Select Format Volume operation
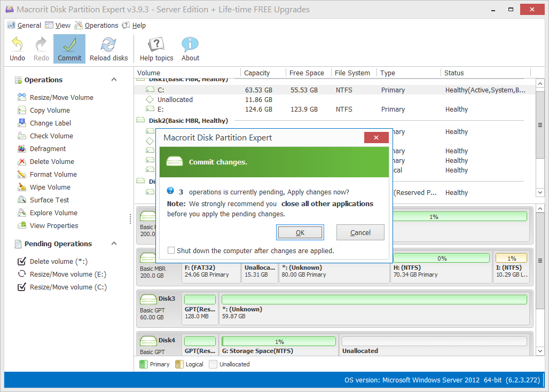 (47, 174)
